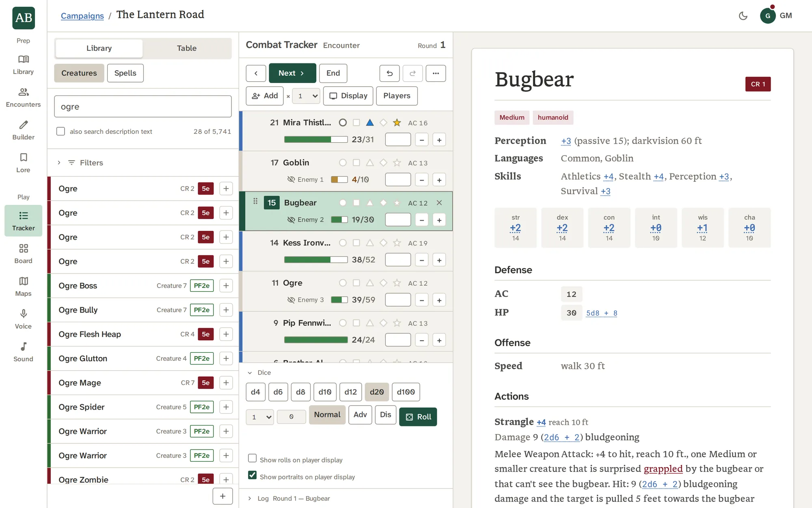Add Ogre Mage with plus icon
The height and width of the screenshot is (508, 812).
(226, 383)
